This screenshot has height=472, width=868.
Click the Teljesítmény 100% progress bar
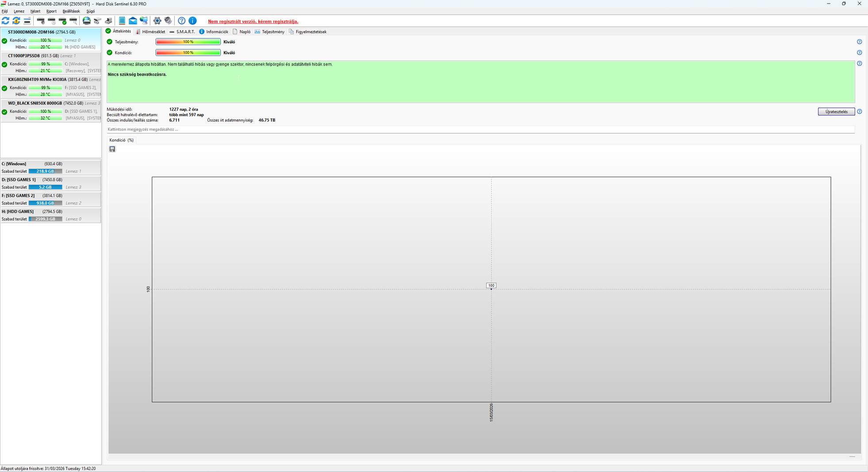click(x=188, y=42)
